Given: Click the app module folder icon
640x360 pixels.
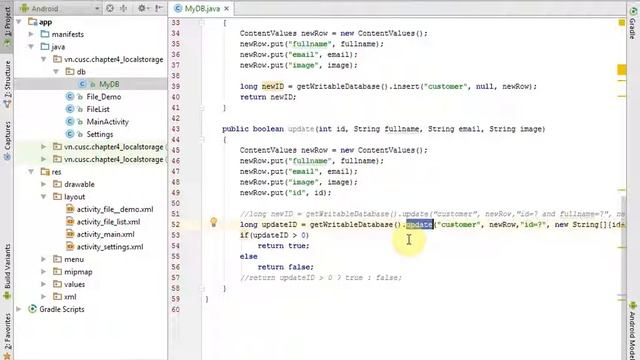Looking at the screenshot, I should pos(32,22).
